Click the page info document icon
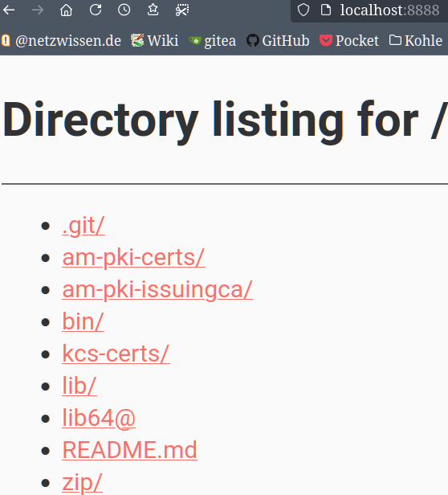448x495 pixels. point(326,10)
